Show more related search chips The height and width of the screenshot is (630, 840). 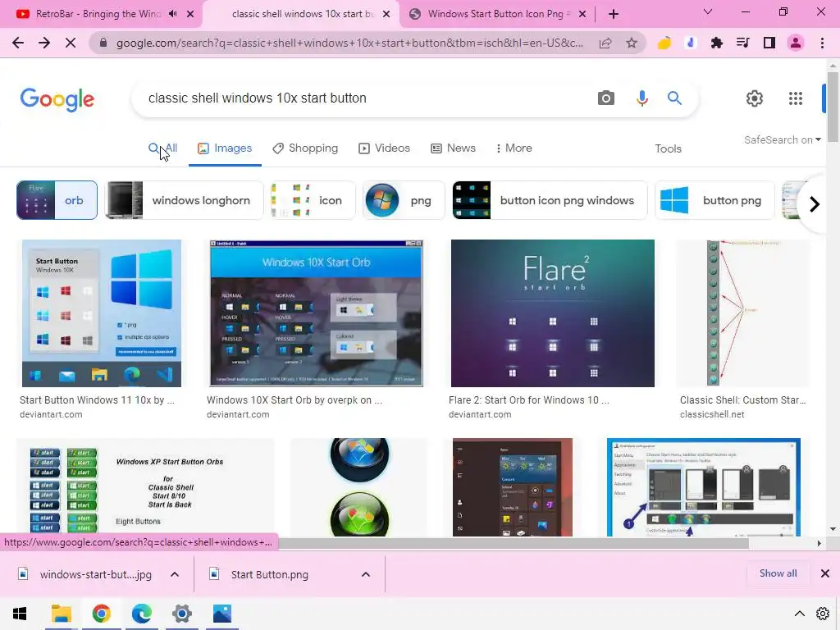[x=815, y=204]
